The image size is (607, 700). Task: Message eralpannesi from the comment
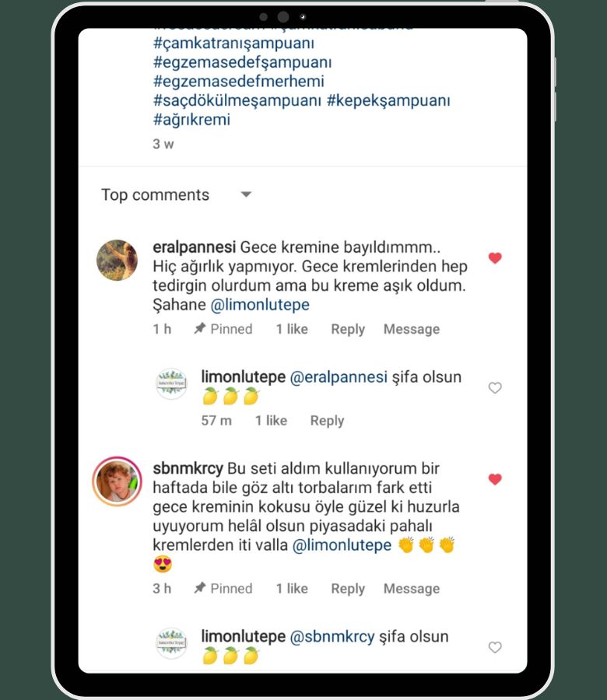[412, 330]
